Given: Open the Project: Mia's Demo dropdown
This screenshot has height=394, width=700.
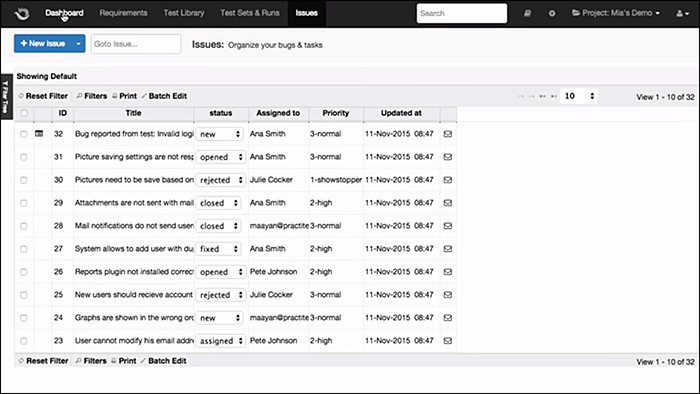Looking at the screenshot, I should pyautogui.click(x=616, y=13).
